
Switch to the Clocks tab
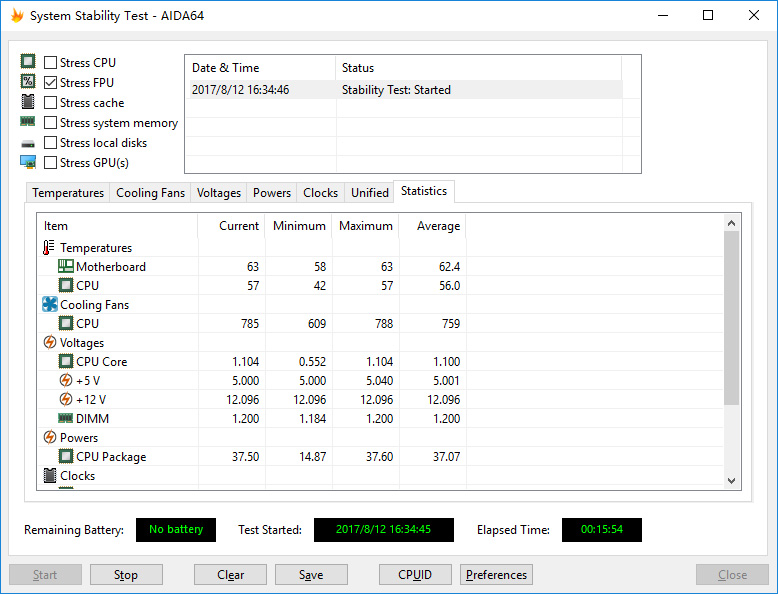[x=321, y=193]
